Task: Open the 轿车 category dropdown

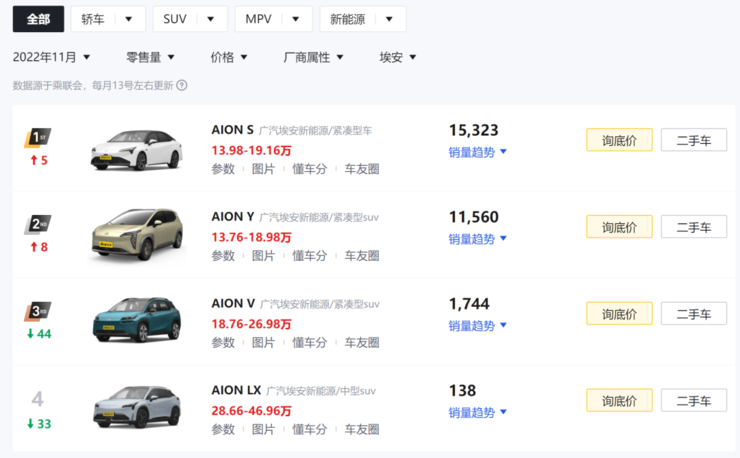Action: tap(108, 19)
